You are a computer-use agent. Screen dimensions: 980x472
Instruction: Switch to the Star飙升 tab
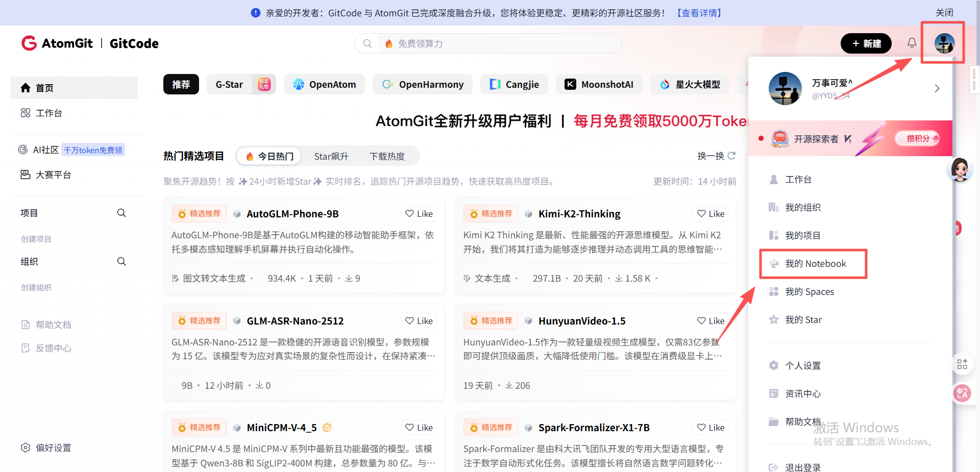coord(331,156)
